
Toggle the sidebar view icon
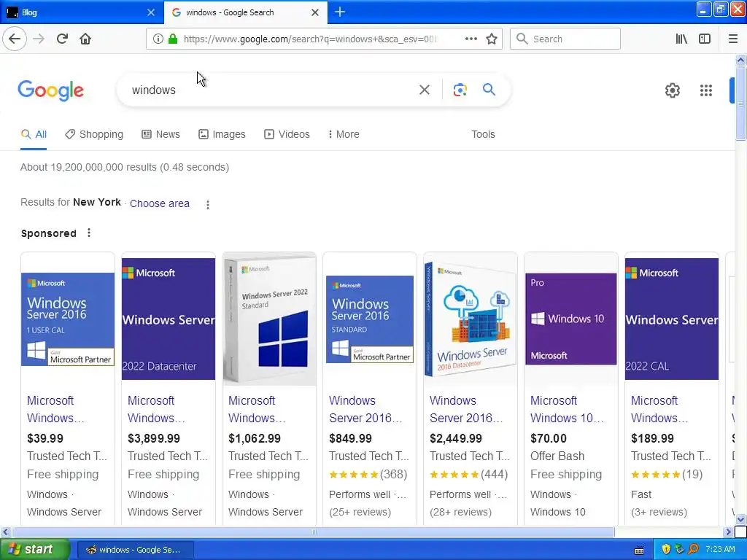click(705, 39)
